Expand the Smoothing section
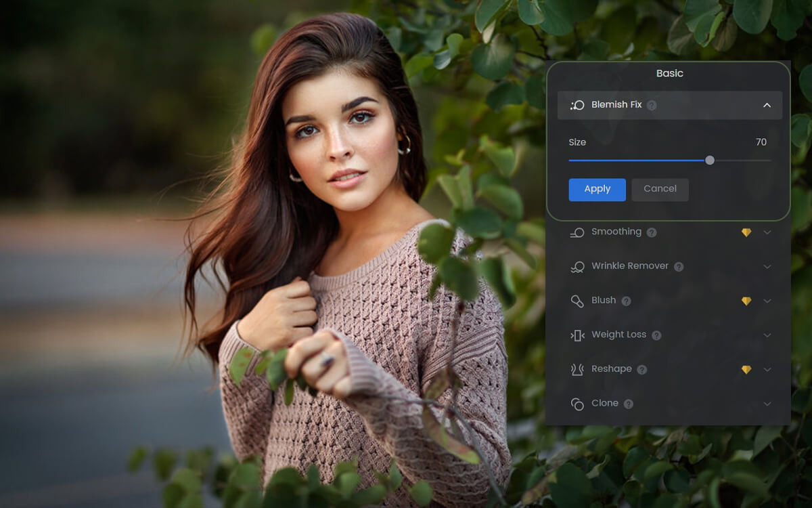Screen dimensions: 812x508 767,232
